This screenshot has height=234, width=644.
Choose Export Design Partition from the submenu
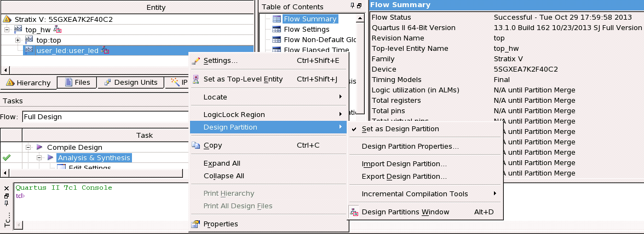[x=404, y=177]
